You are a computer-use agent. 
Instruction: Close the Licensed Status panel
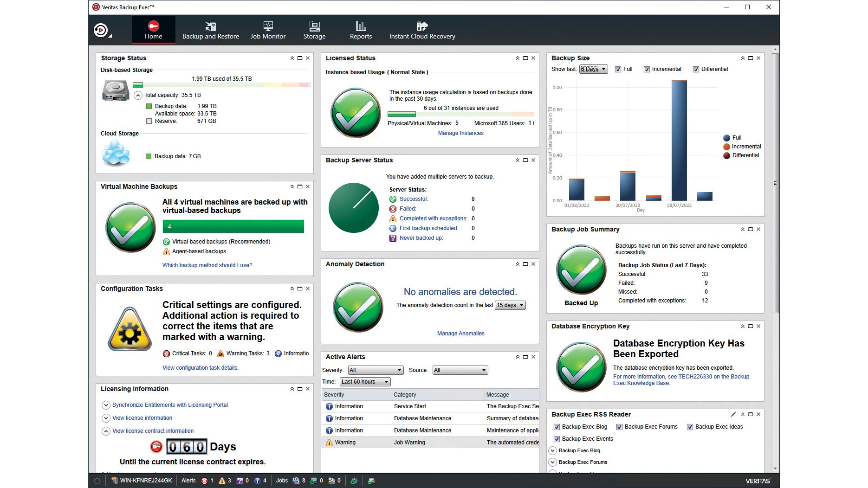pyautogui.click(x=533, y=58)
